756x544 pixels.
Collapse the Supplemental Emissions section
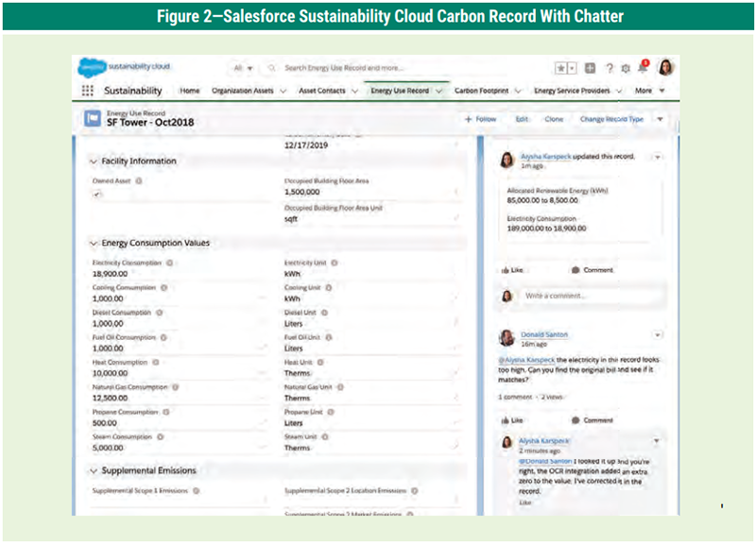coord(93,470)
